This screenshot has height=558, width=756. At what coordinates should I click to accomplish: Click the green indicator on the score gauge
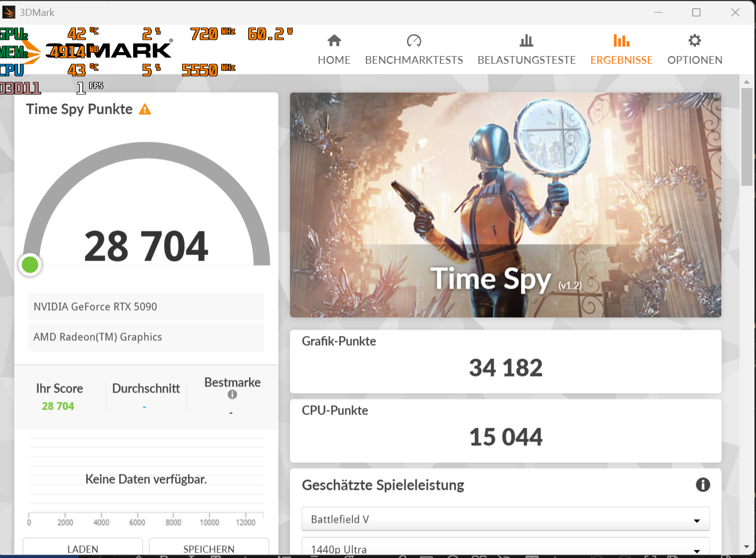(x=30, y=264)
